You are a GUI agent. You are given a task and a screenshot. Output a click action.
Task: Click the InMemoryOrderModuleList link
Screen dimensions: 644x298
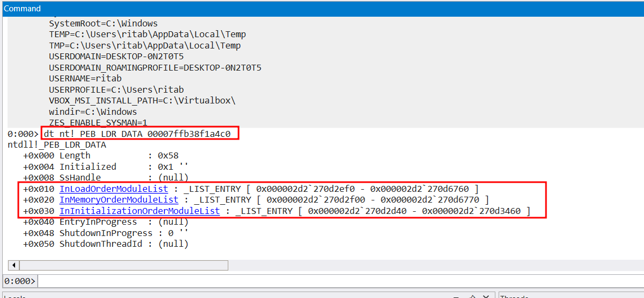click(118, 200)
